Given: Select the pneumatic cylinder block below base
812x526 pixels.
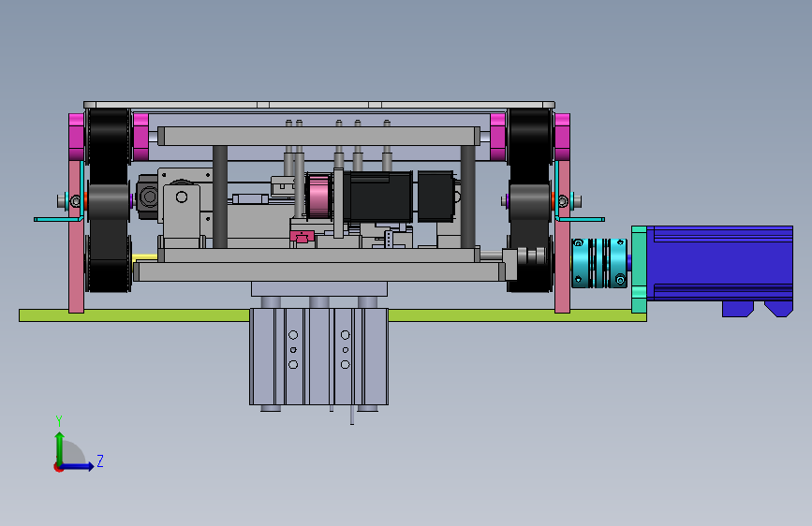Looking at the screenshot, I should click(x=319, y=357).
